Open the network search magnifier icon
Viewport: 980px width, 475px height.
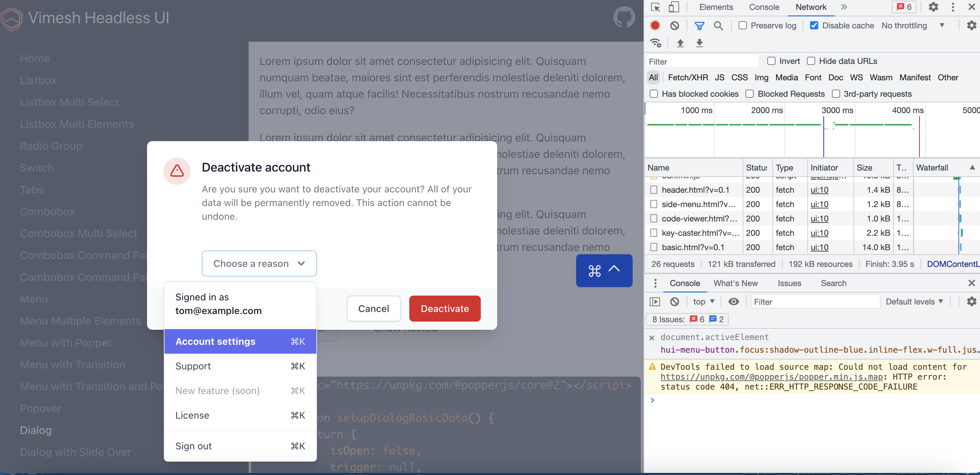(x=718, y=26)
